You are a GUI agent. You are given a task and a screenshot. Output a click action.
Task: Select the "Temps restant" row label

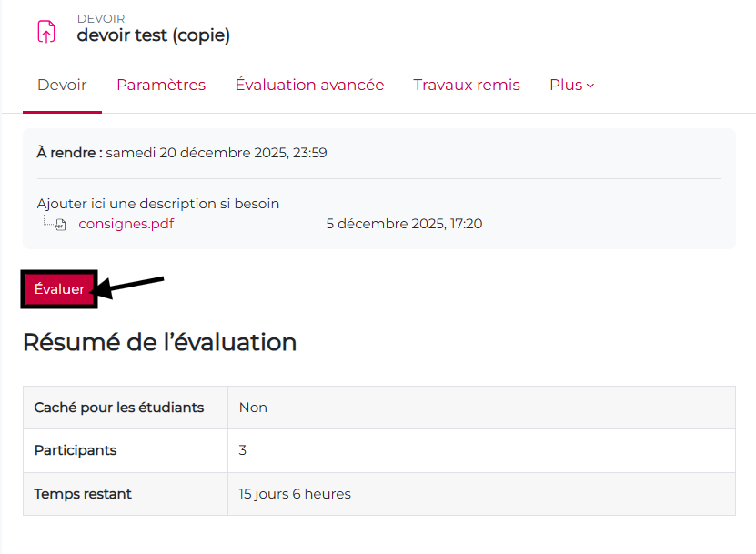click(x=83, y=494)
